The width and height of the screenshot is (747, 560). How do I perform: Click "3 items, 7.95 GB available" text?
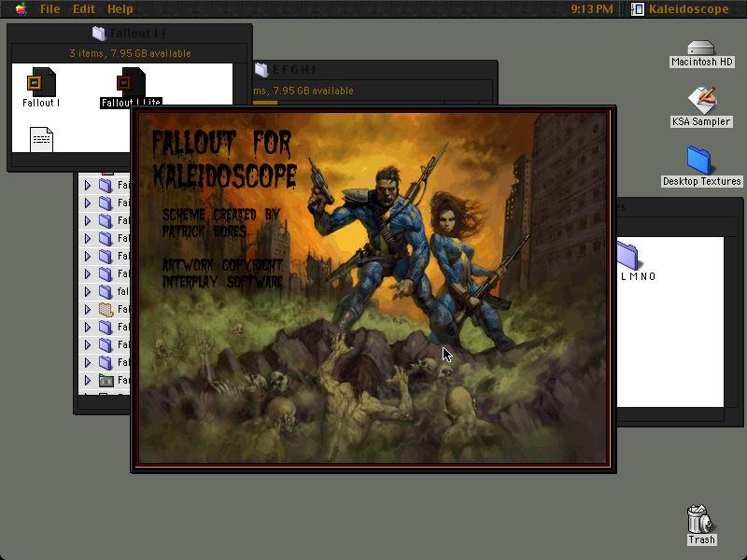[130, 53]
